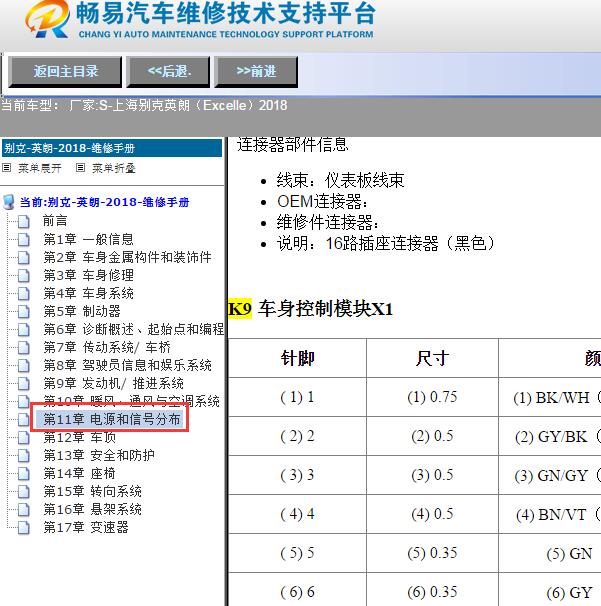Viewport: 601px width, 606px height.
Task: Click the highlighted K9 label in heading
Action: click(240, 309)
